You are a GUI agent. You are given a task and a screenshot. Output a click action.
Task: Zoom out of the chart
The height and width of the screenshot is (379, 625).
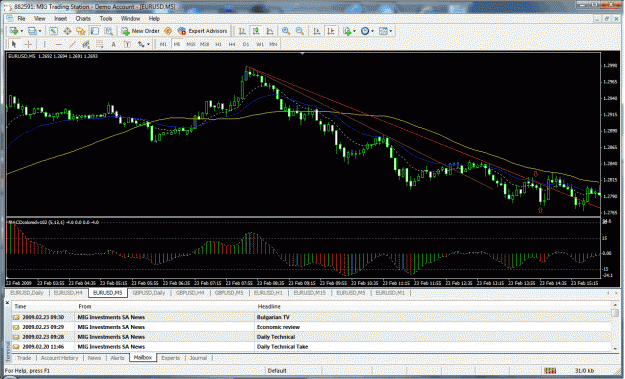tap(300, 31)
